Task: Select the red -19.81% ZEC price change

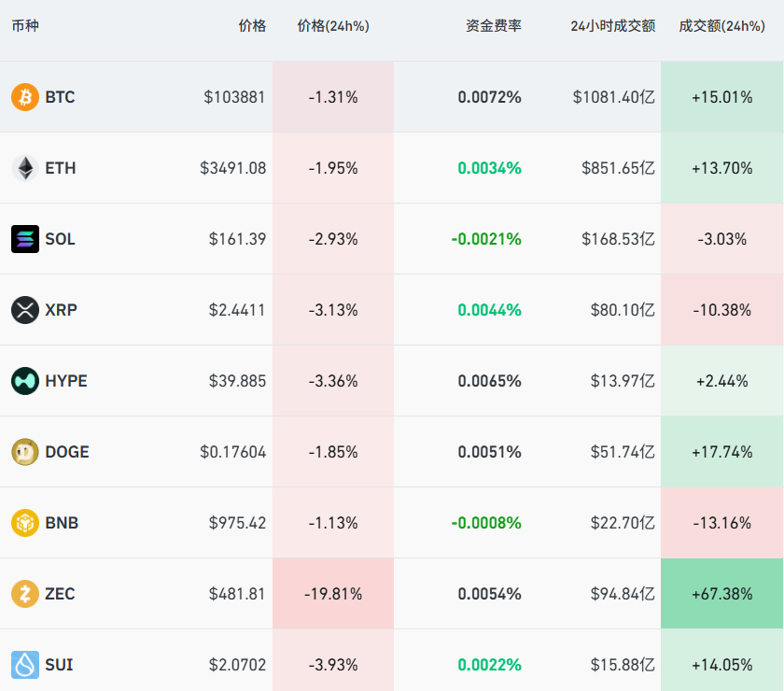Action: (x=332, y=594)
